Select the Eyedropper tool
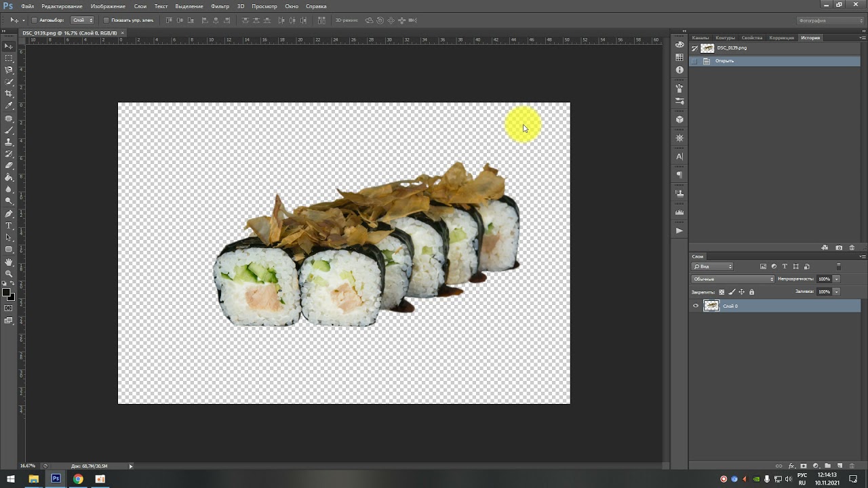Screen dimensions: 868x488 [x=9, y=106]
